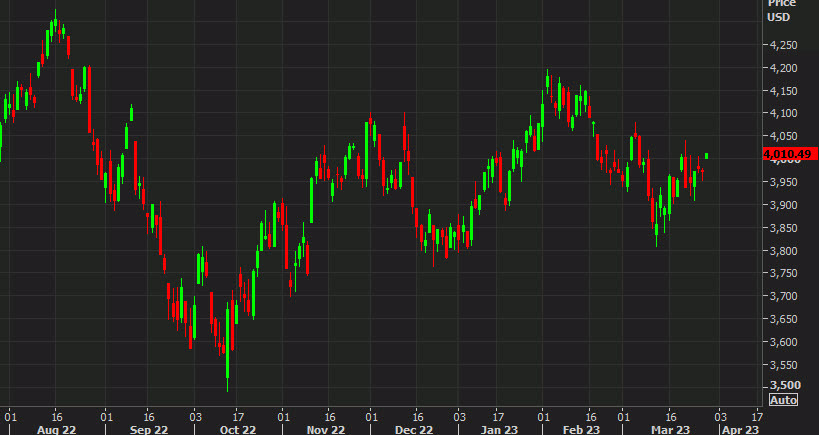Click the 3,550 price axis label
The height and width of the screenshot is (435, 819).
click(x=783, y=365)
